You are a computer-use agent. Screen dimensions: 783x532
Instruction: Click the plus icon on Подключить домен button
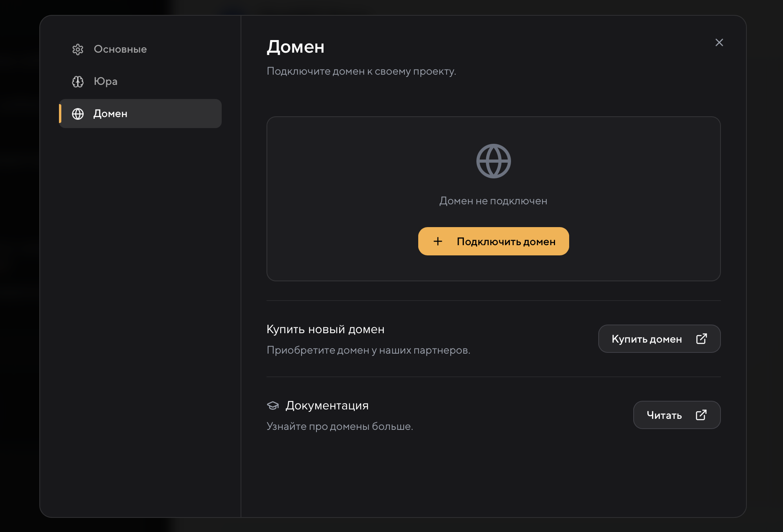(438, 241)
